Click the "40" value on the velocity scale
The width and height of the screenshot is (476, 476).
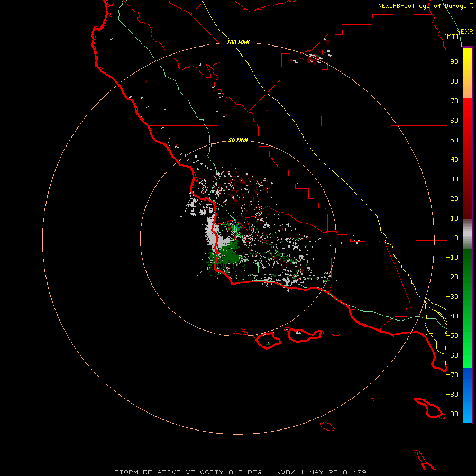click(x=454, y=160)
